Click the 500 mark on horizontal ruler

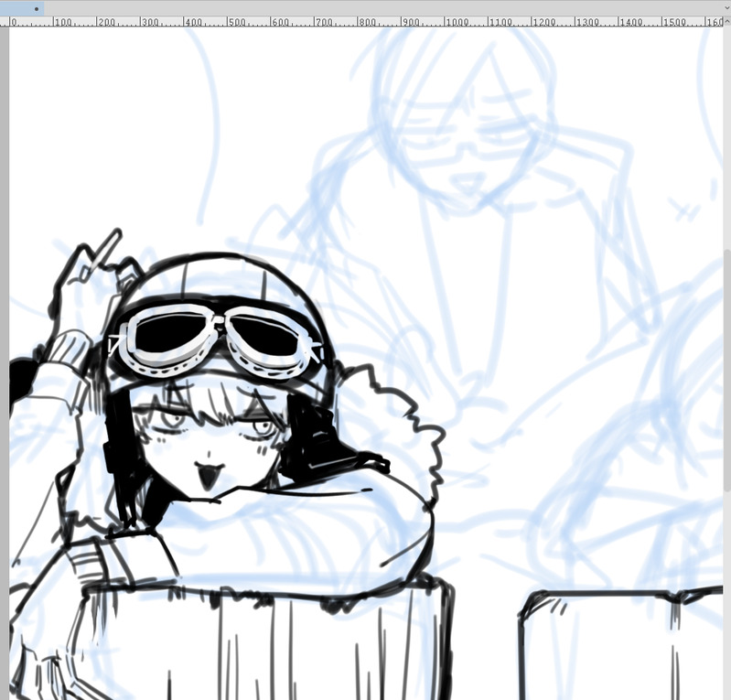(236, 22)
